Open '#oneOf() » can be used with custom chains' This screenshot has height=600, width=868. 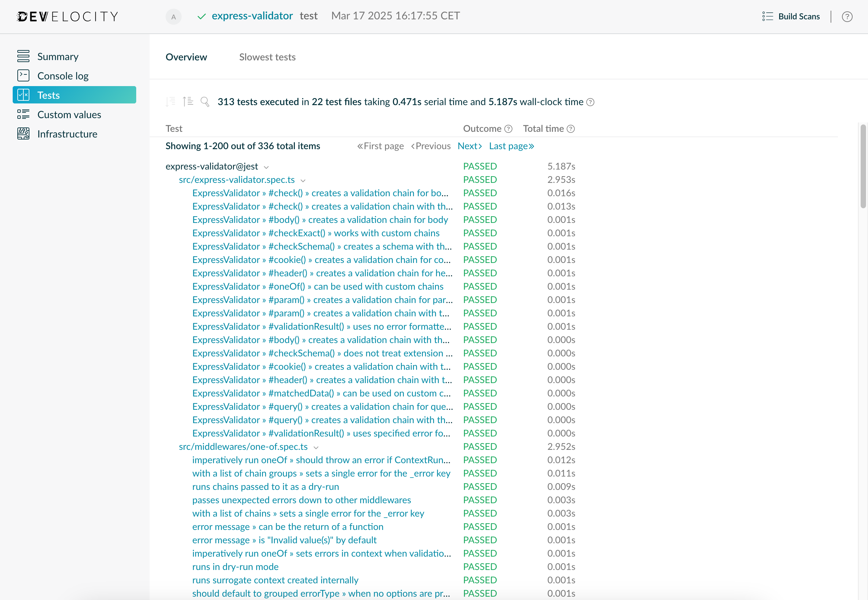click(318, 286)
